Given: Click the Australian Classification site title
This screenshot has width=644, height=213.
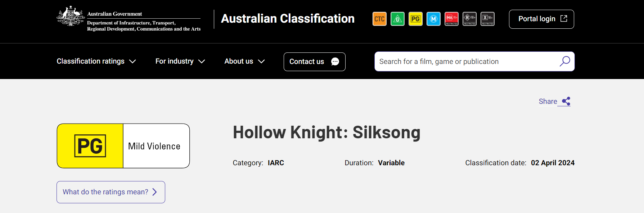Looking at the screenshot, I should click(288, 19).
